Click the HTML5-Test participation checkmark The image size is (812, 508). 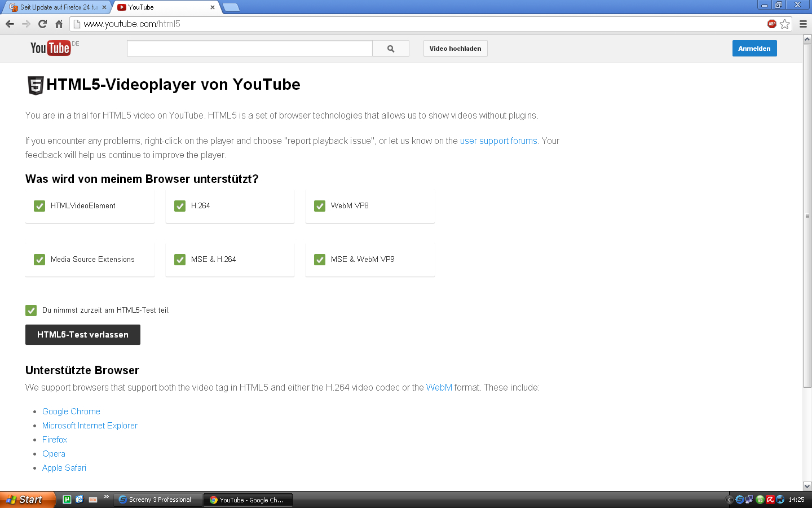31,310
